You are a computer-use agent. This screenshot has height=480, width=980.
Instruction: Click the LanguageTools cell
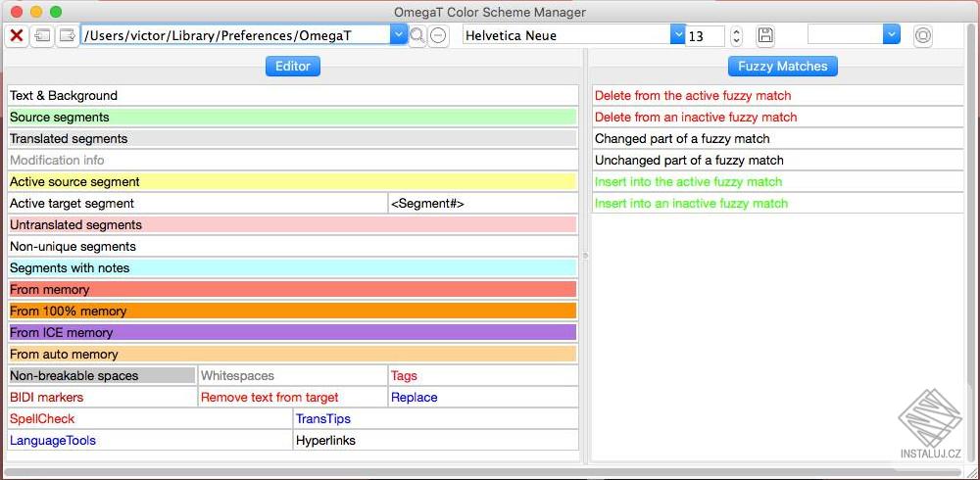[x=149, y=441]
